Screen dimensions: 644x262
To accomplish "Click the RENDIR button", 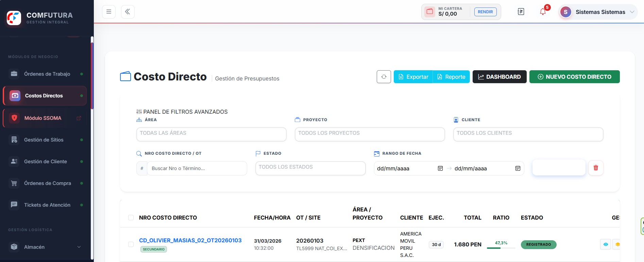I will tap(485, 12).
